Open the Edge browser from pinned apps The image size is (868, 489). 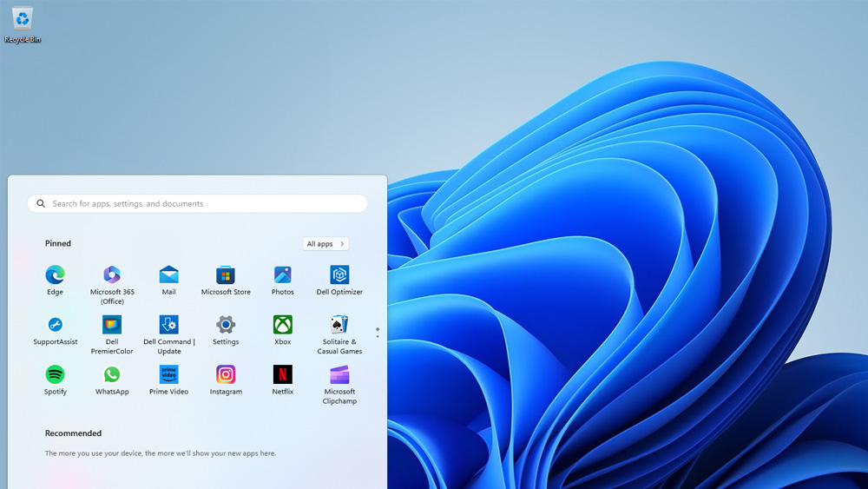pos(55,281)
